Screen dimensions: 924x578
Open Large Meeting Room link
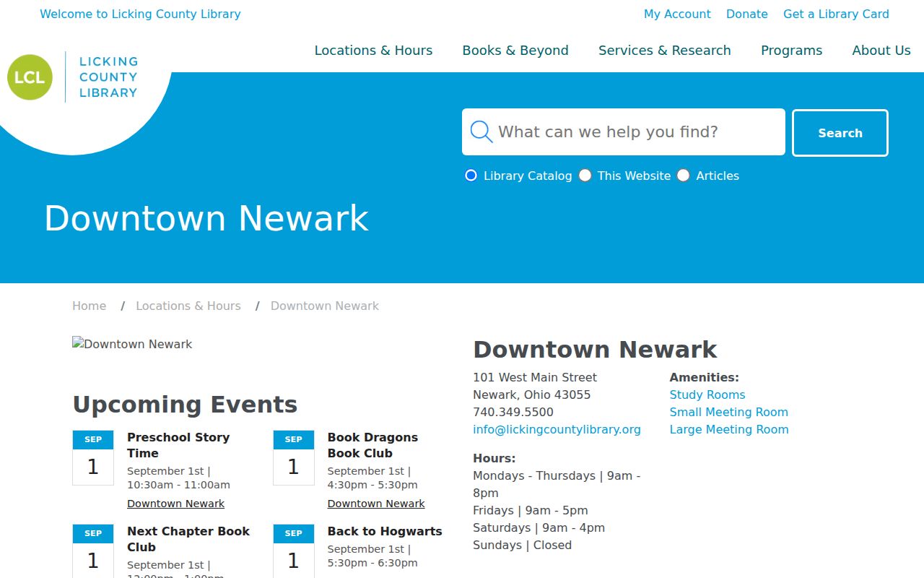tap(729, 429)
